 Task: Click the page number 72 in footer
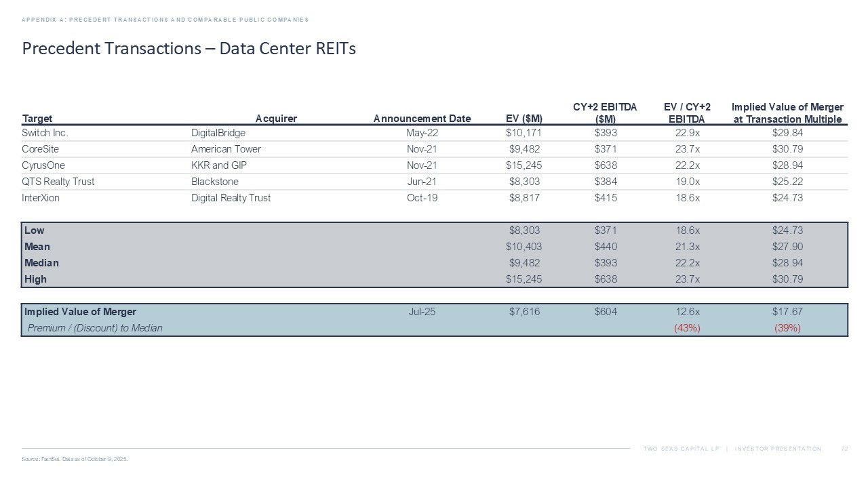844,449
